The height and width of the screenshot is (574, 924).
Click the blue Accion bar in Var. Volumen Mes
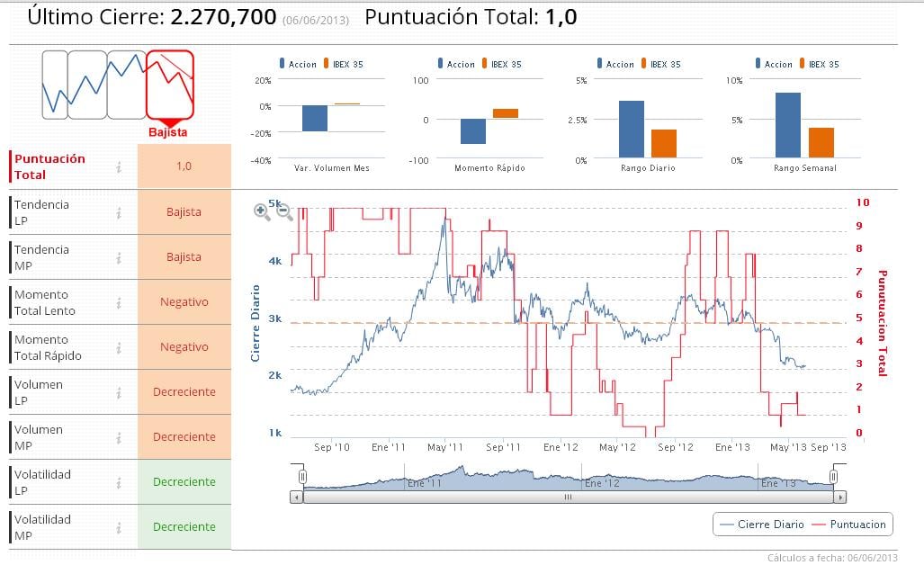315,119
